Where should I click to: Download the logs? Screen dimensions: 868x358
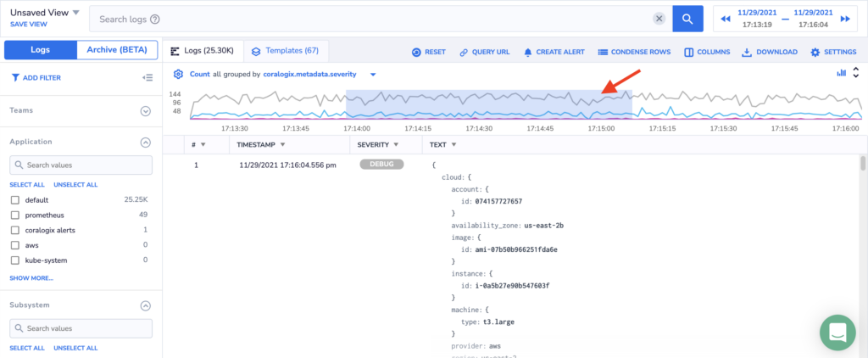click(770, 52)
